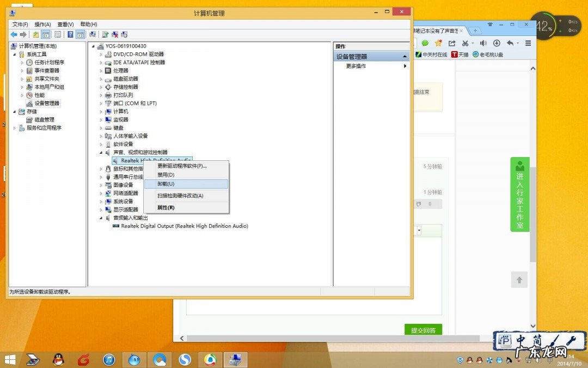The height and width of the screenshot is (368, 588).
Task: Click the Windows Start button
Action: point(10,359)
